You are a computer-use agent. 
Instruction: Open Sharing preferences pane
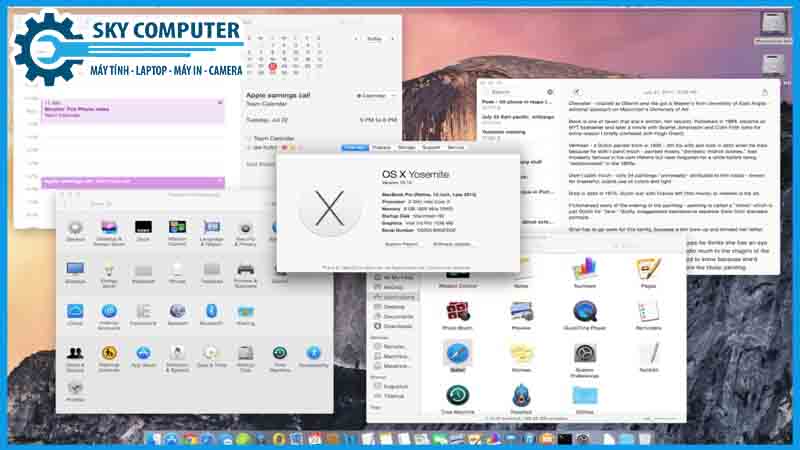245,315
